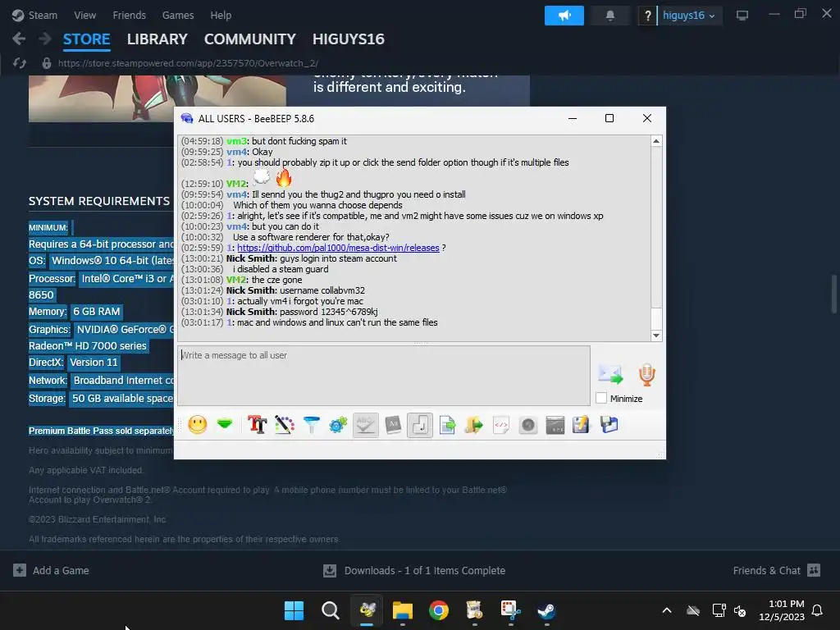840x630 pixels.
Task: Click the blue floppy disks save chat icon
Action: pos(609,425)
